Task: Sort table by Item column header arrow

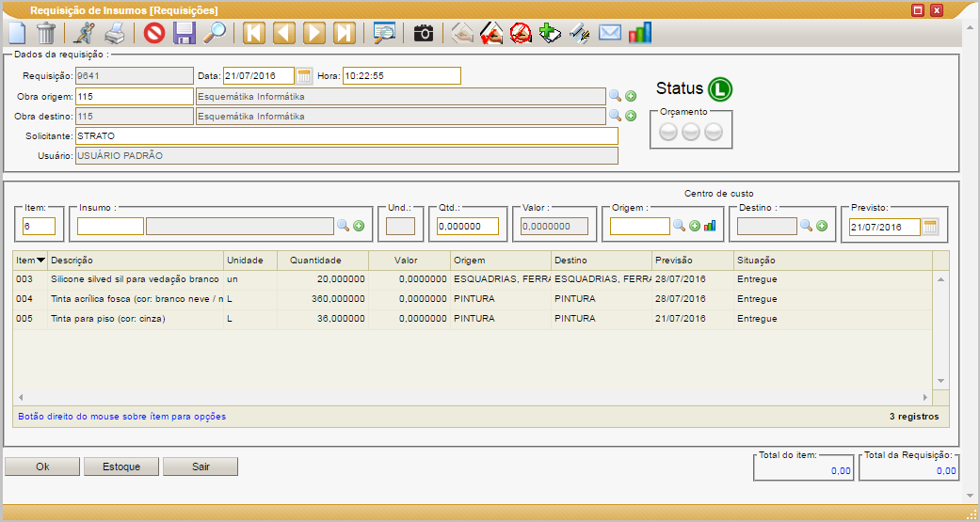Action: point(41,261)
